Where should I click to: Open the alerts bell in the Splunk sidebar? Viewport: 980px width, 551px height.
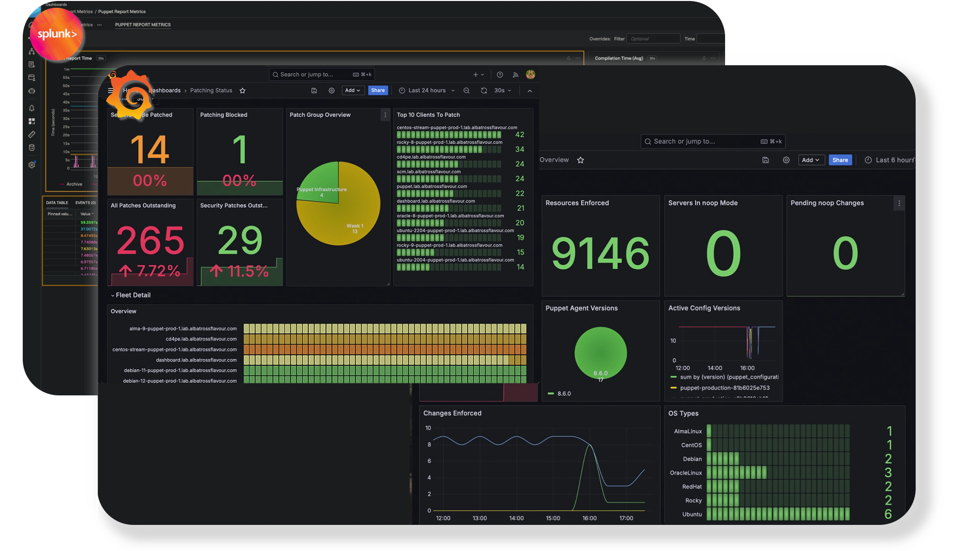click(31, 108)
